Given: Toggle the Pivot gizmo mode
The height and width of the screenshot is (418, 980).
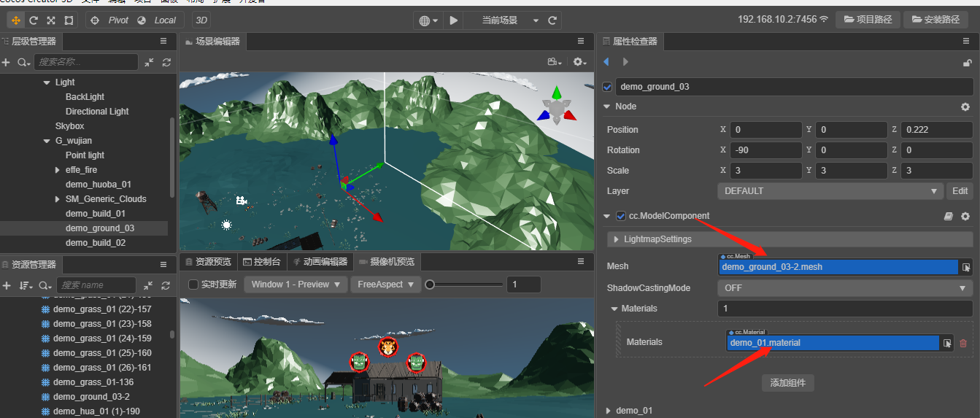Looking at the screenshot, I should click(x=109, y=20).
